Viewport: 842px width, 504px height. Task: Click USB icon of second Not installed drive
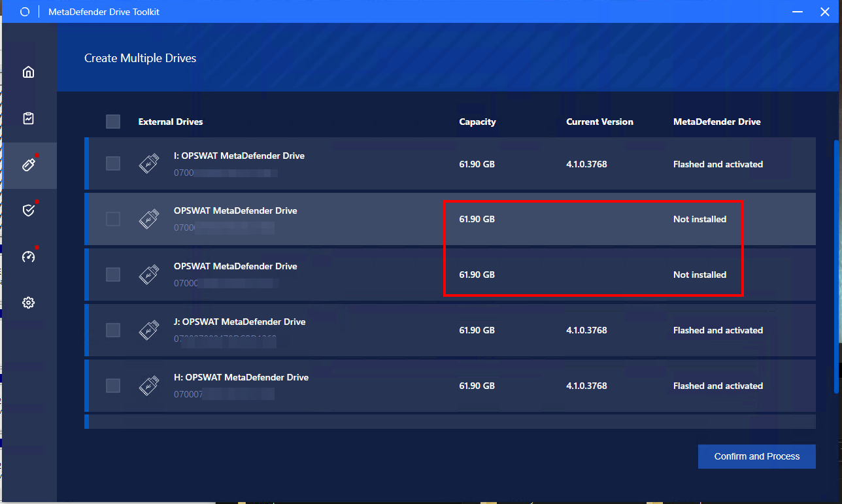tap(149, 275)
